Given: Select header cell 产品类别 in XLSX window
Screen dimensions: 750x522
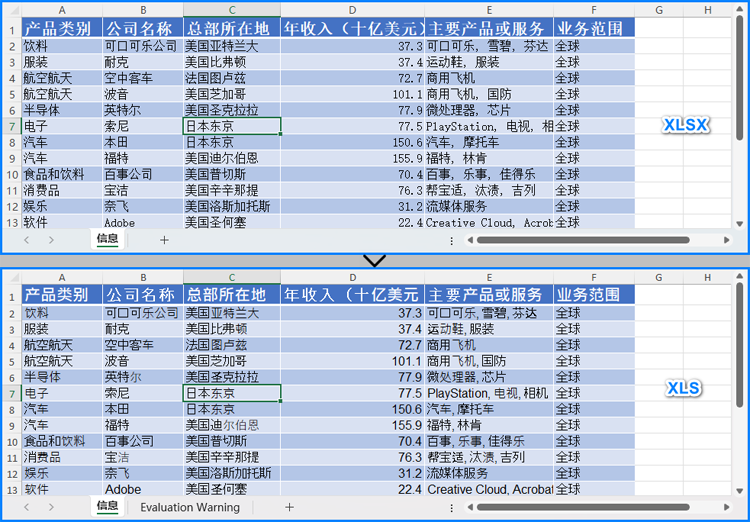Looking at the screenshot, I should tap(62, 28).
